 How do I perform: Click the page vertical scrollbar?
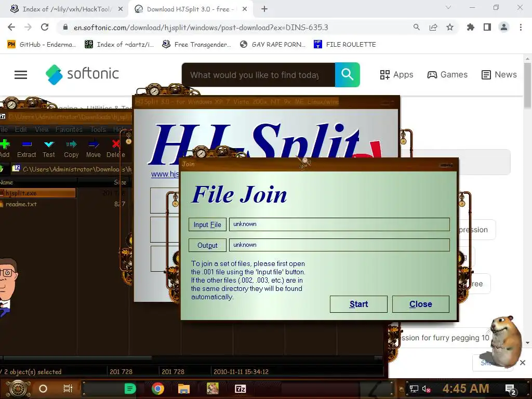pyautogui.click(x=528, y=86)
